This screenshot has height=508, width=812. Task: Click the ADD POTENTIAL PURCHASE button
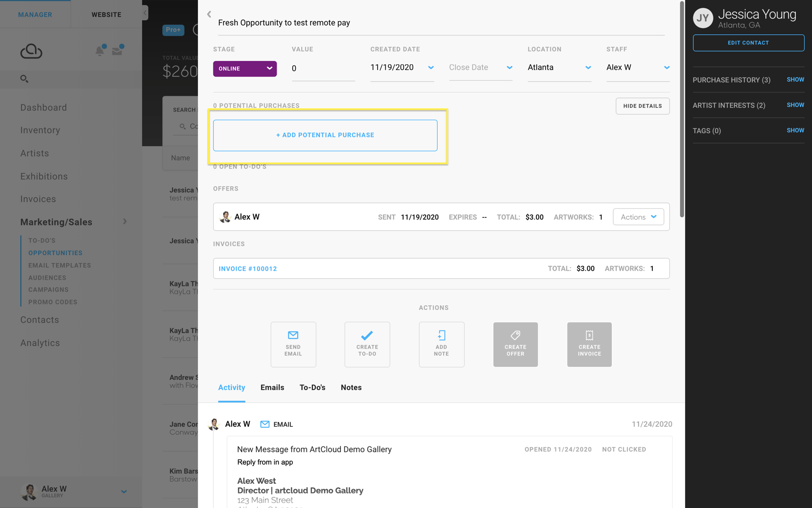click(x=325, y=135)
